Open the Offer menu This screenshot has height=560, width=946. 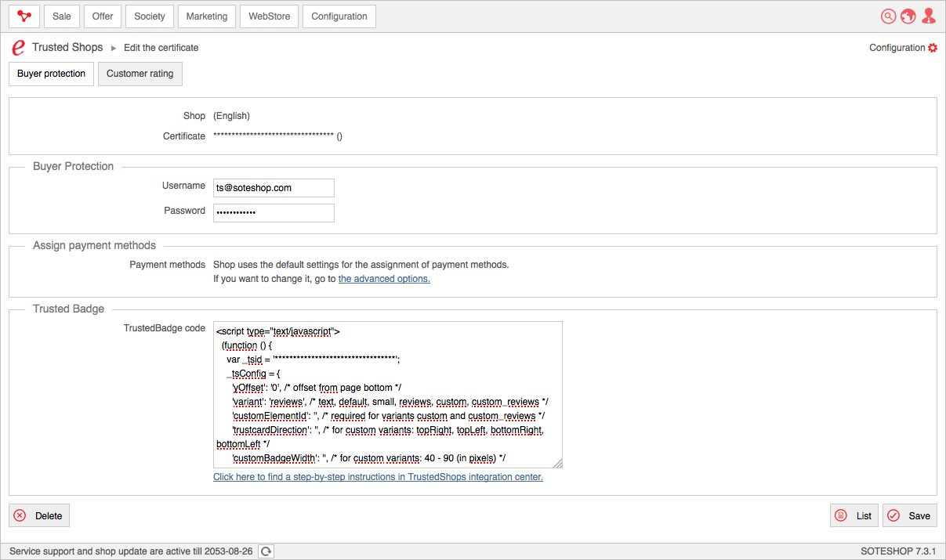103,16
